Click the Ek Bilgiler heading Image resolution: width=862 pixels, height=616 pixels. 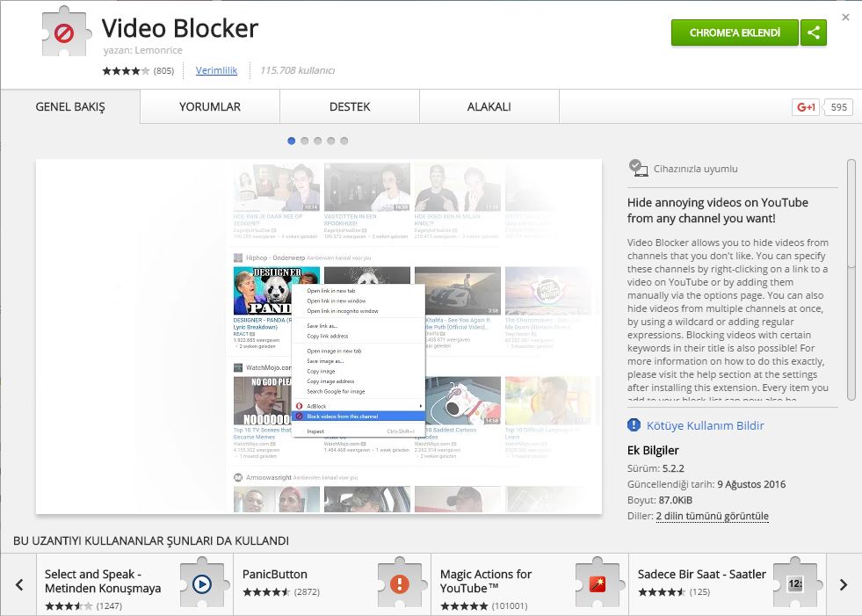[x=653, y=451]
